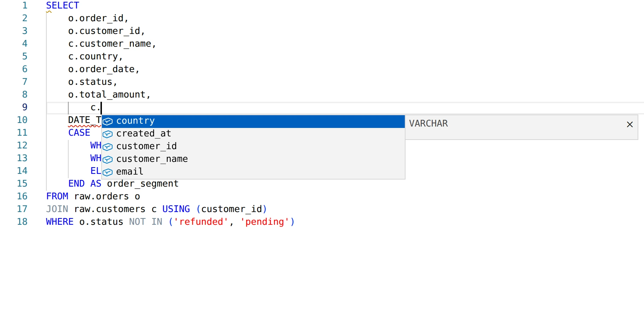The image size is (644, 311).
Task: Click the field icon beside 'created_at'
Action: pos(108,134)
